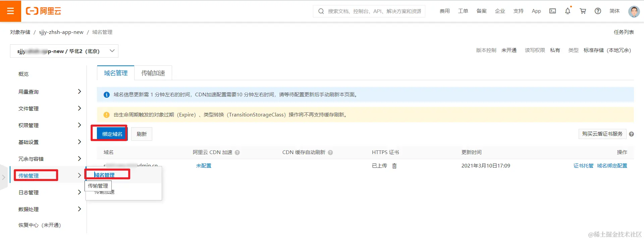Open 概览 in the sidebar
This screenshot has height=240, width=644.
pos(23,74)
